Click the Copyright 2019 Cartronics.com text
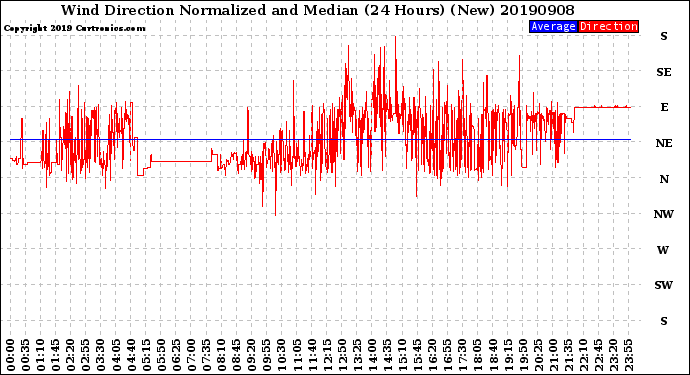The image size is (690, 375). pyautogui.click(x=74, y=28)
